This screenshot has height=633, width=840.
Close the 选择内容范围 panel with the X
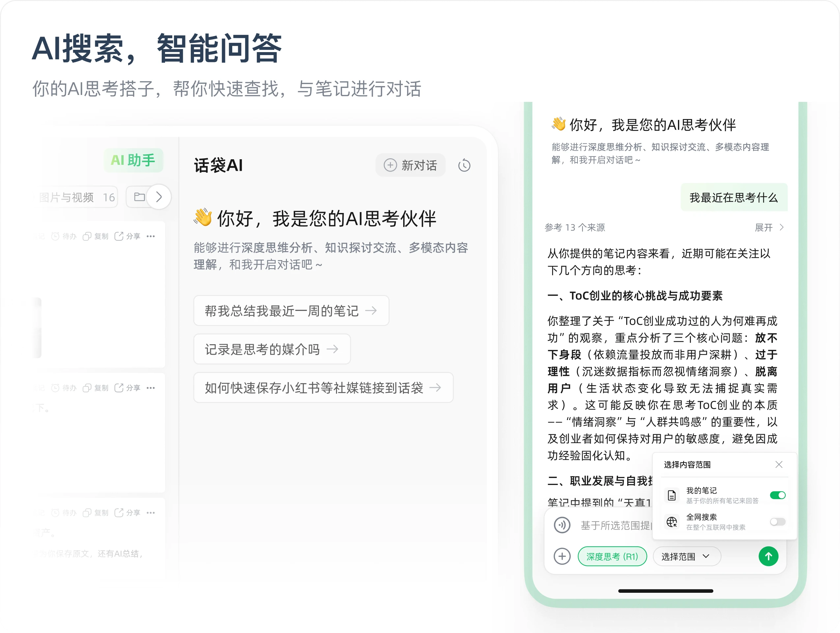779,464
